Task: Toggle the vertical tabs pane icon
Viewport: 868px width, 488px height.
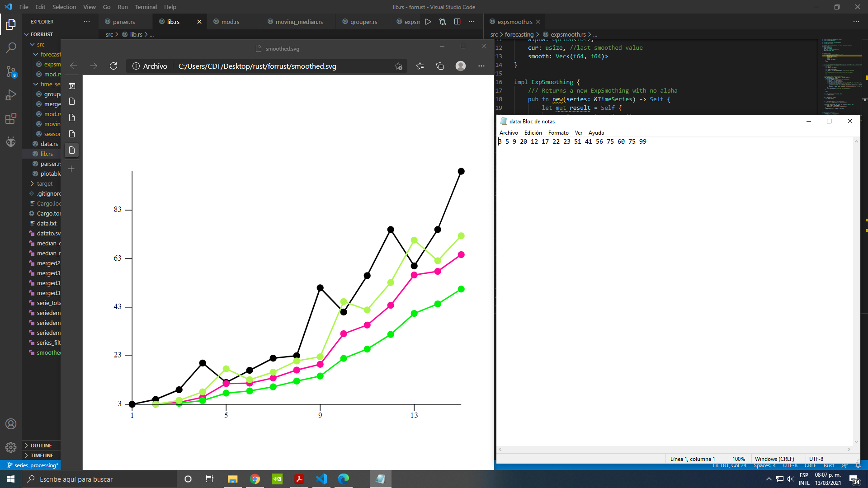Action: 71,86
